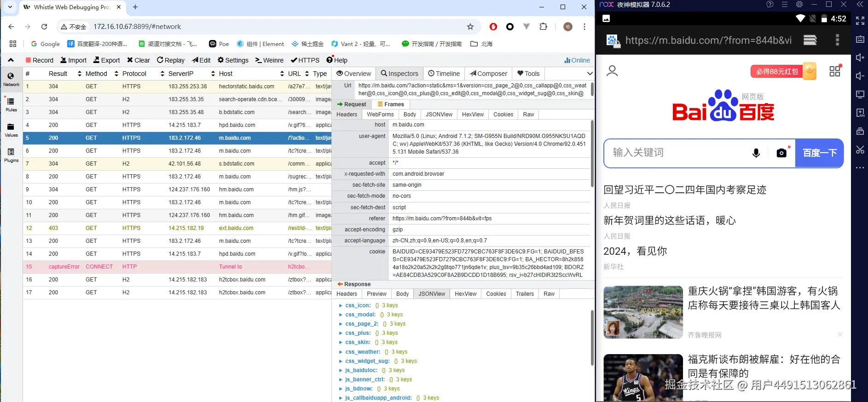Tap the 必得88元红包 banner
The image size is (868, 402).
point(783,71)
